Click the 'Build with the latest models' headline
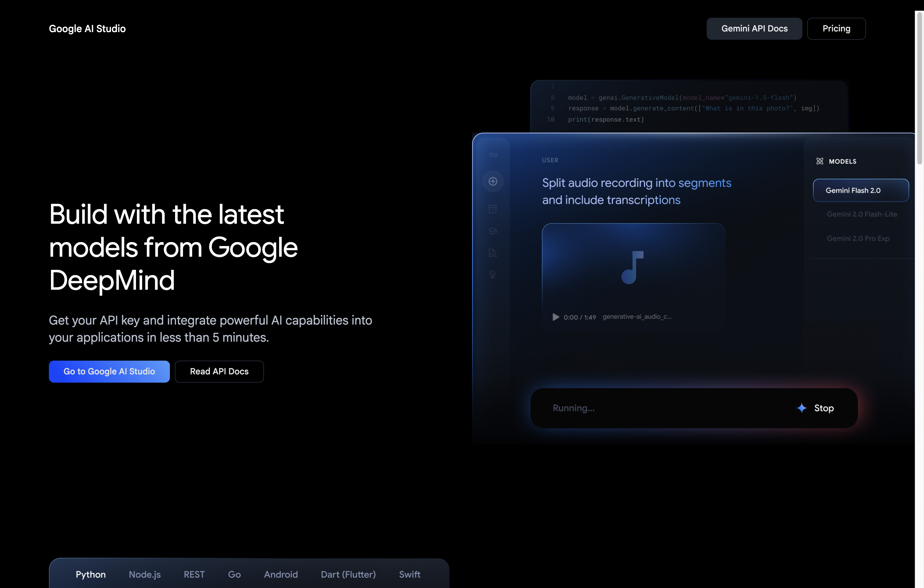This screenshot has width=924, height=588. (x=174, y=247)
